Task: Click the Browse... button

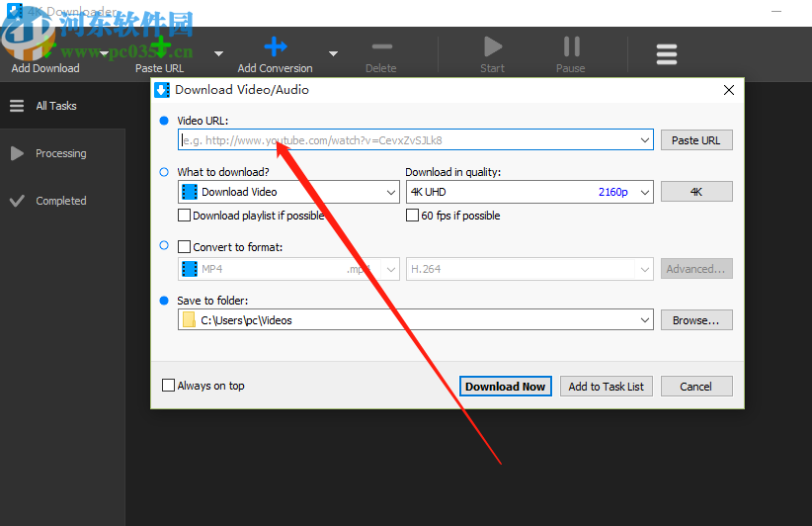Action: click(696, 320)
